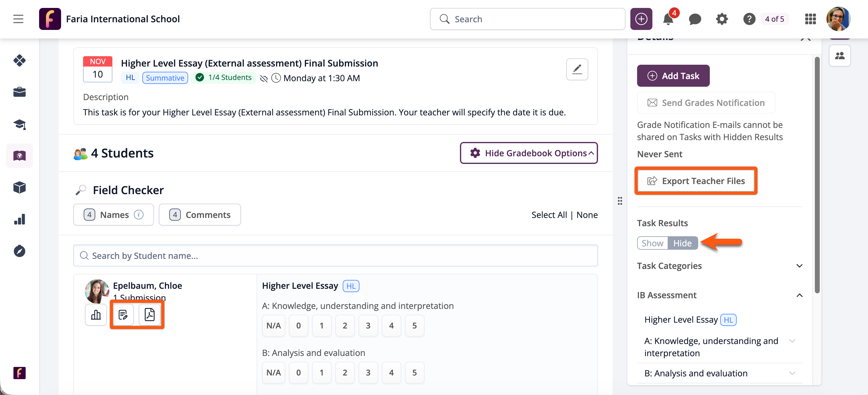Screen dimensions: 868x395
Task: Expand the Task Categories section
Action: [799, 266]
